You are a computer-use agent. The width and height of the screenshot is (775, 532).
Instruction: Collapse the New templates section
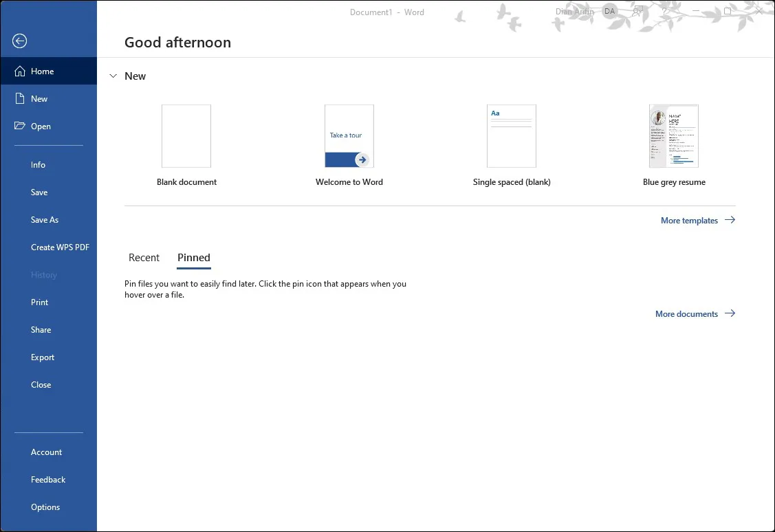[x=113, y=76]
